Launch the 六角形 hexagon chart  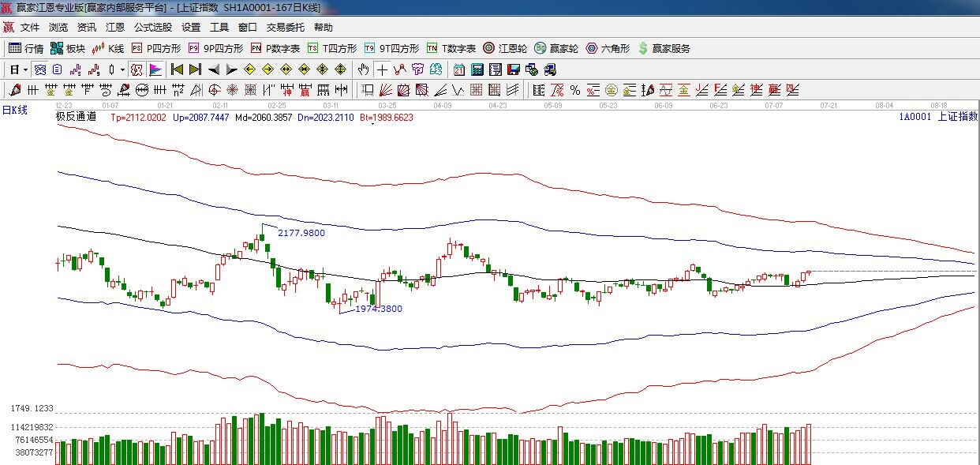click(607, 48)
